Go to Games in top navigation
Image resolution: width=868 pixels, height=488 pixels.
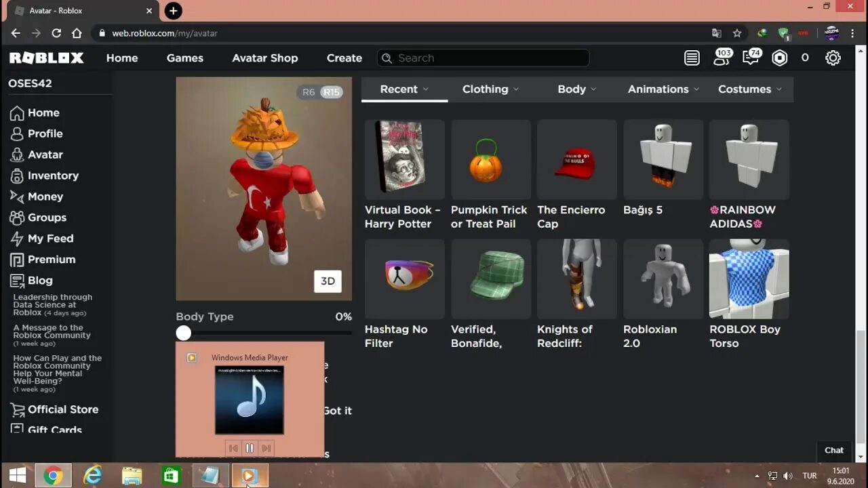[185, 58]
